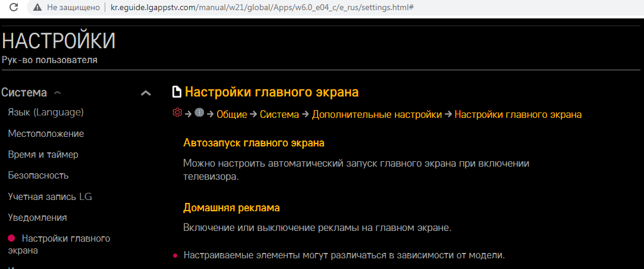
Task: Open Язык (Language) in the sidebar
Action: (x=46, y=112)
